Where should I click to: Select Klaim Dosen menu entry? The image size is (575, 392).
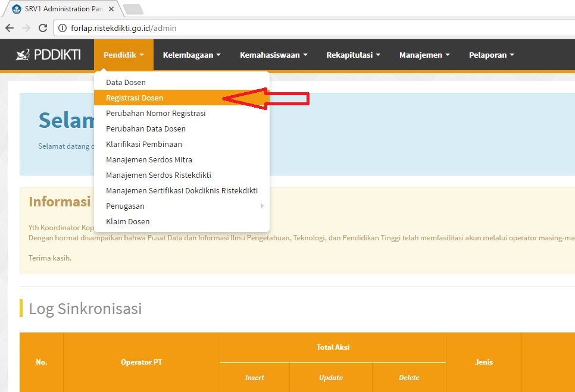[127, 221]
